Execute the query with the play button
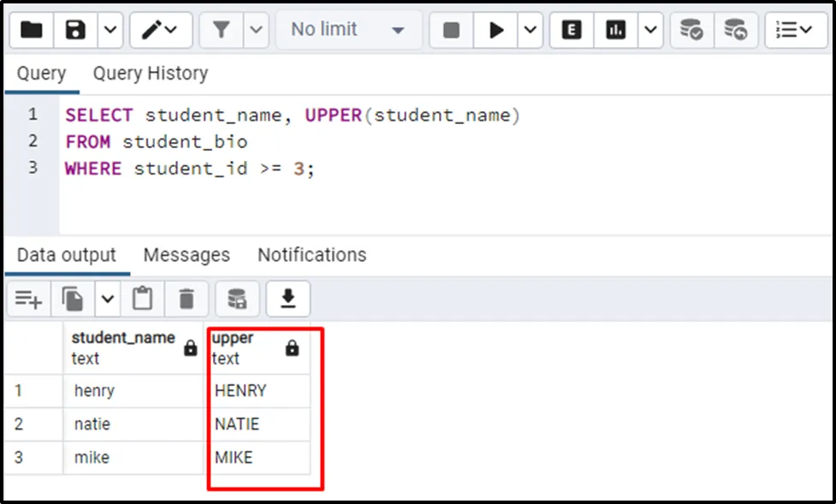 click(495, 31)
